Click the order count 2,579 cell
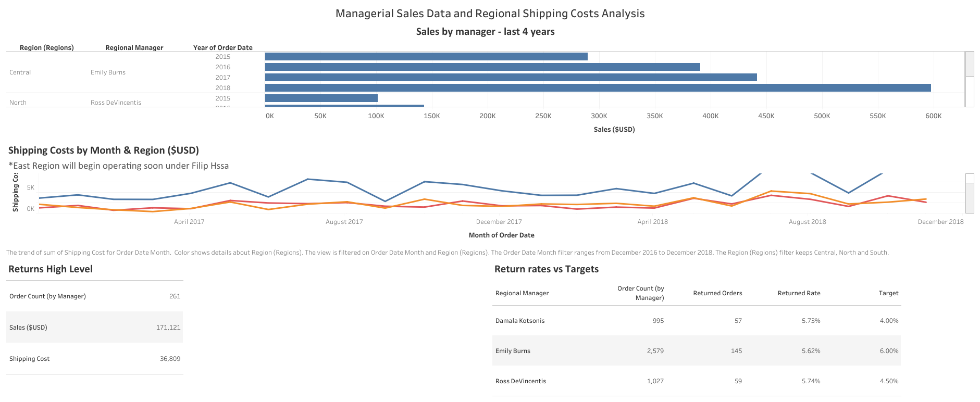This screenshot has height=402, width=980. click(x=655, y=351)
